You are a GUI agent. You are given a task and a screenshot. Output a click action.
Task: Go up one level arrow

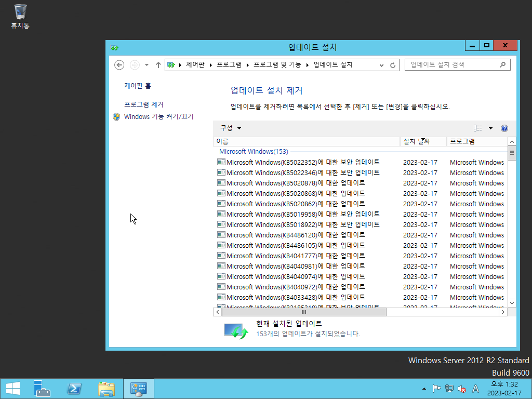(158, 65)
